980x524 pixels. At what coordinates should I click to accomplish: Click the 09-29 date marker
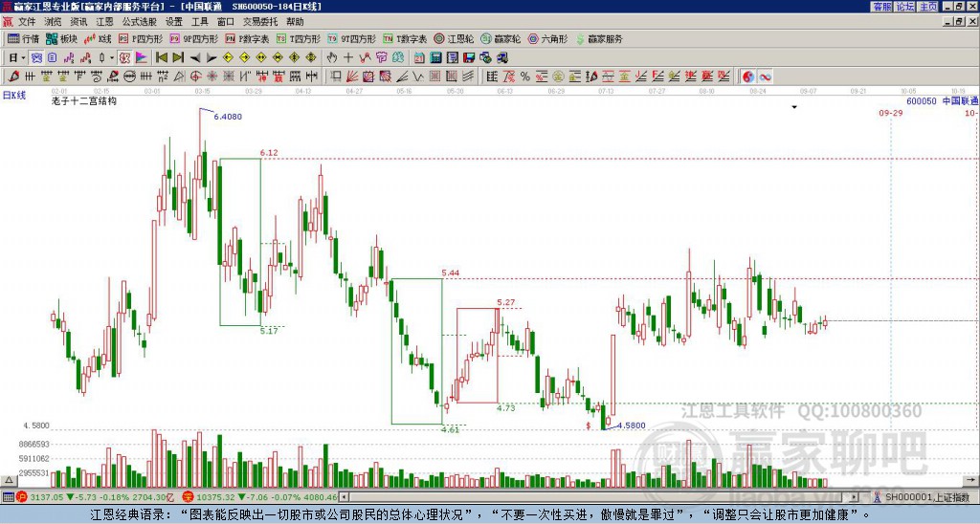coord(891,113)
